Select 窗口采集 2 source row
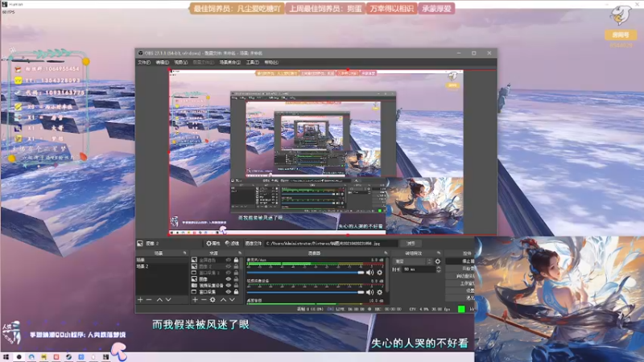The width and height of the screenshot is (644, 362). coord(216,273)
